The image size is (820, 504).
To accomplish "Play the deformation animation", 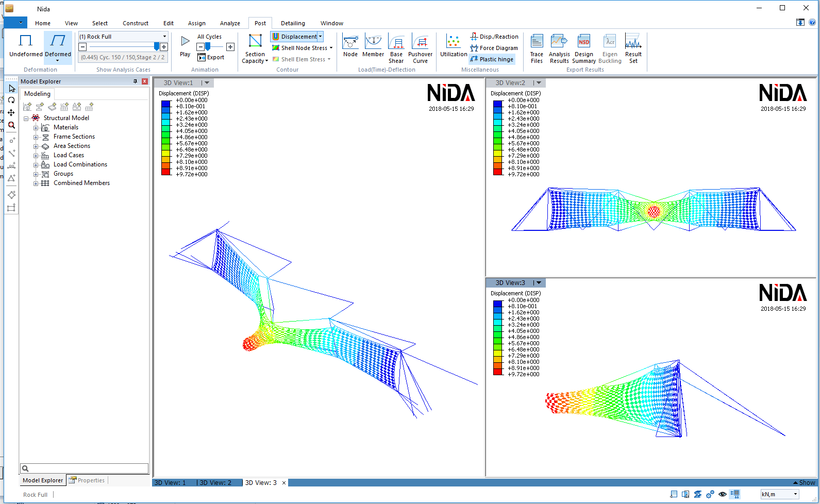I will [185, 46].
